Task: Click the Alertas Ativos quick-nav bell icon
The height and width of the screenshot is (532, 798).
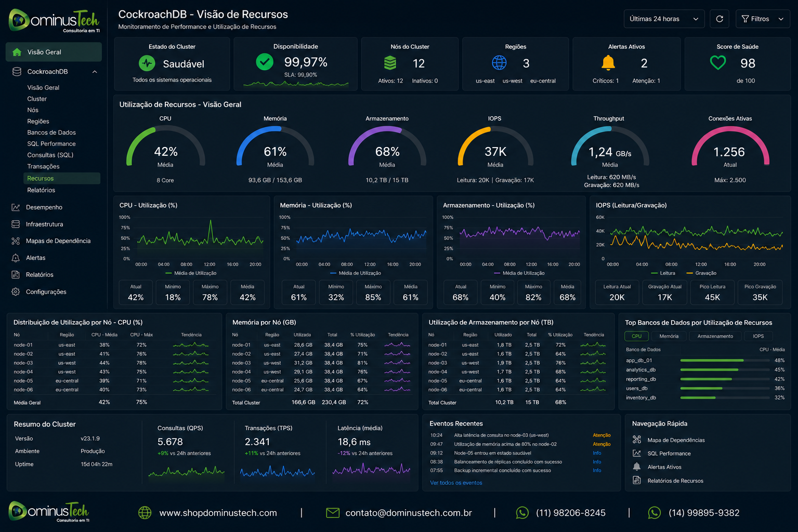Action: (637, 467)
